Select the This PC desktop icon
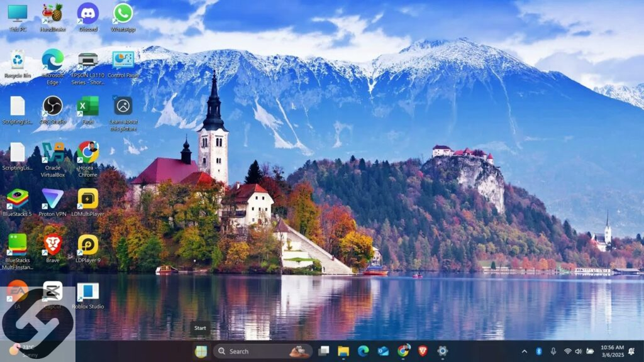 pos(18,18)
